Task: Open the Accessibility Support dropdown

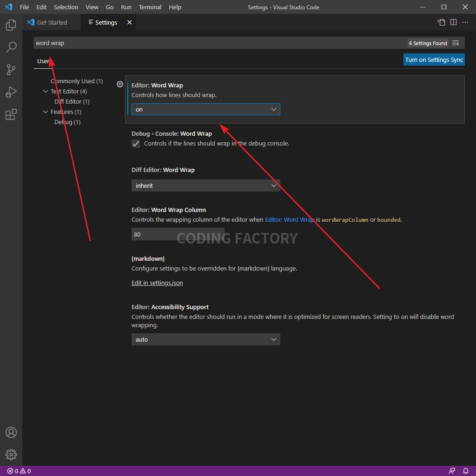Action: (x=206, y=339)
